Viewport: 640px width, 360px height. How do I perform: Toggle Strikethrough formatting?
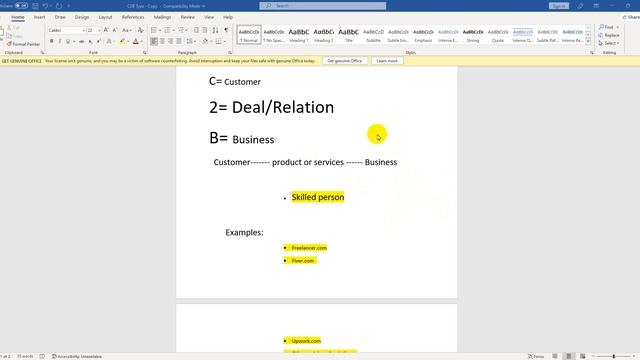(x=82, y=41)
